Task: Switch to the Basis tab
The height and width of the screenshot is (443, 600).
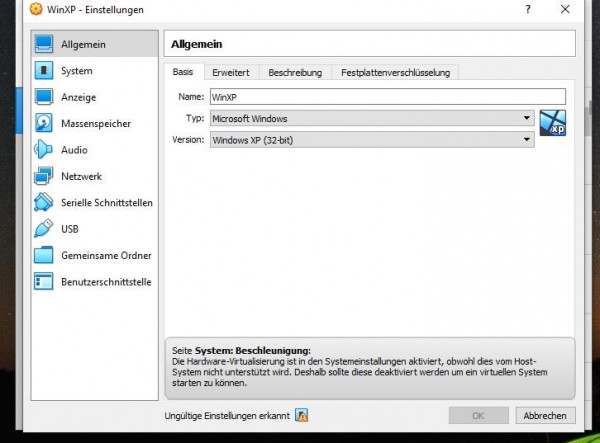Action: [183, 72]
